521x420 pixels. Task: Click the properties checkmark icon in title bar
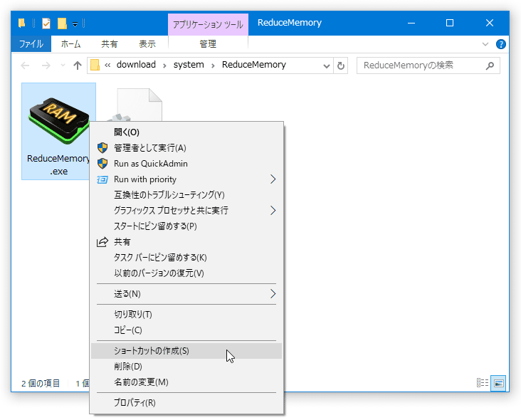coord(46,23)
